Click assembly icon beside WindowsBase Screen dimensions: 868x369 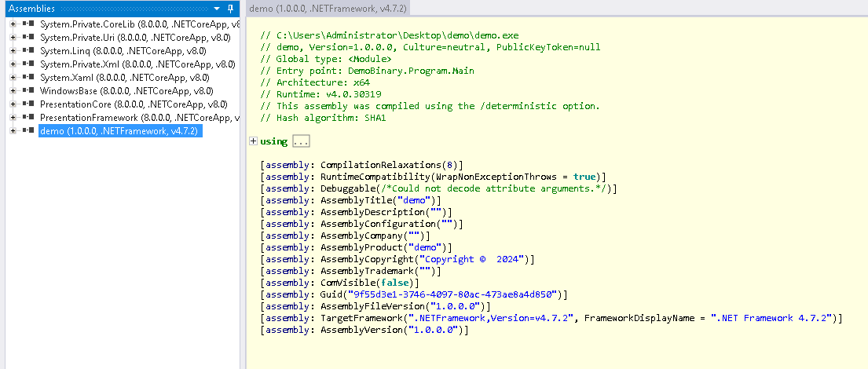click(x=29, y=91)
